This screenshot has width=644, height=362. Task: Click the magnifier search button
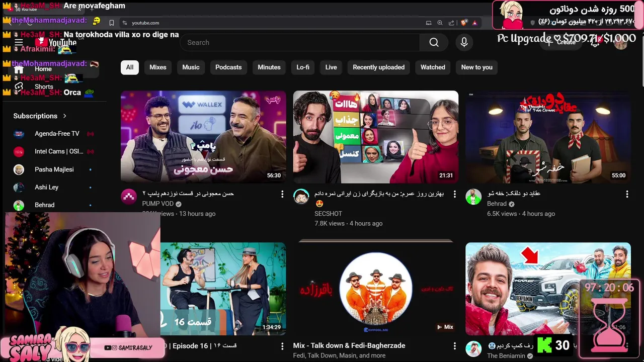(x=434, y=43)
